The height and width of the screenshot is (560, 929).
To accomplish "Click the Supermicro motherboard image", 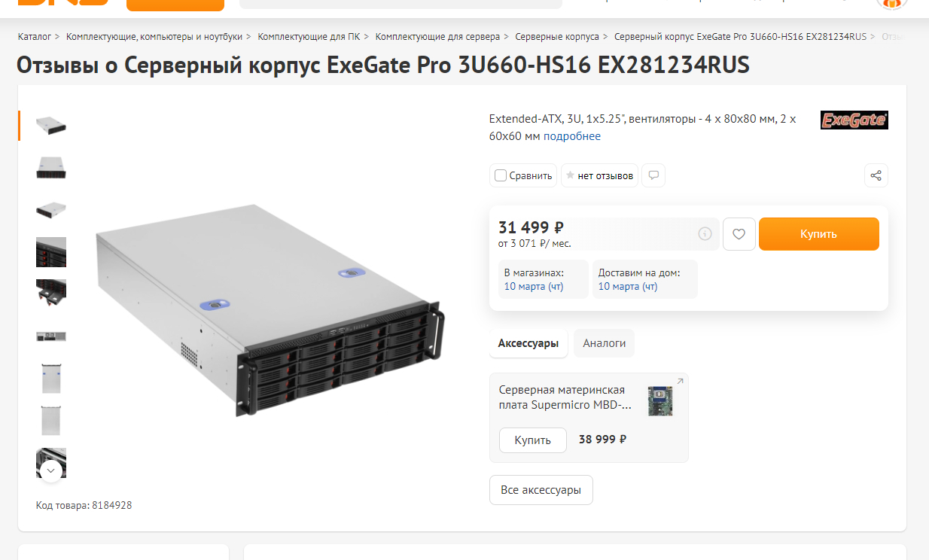I will (660, 401).
